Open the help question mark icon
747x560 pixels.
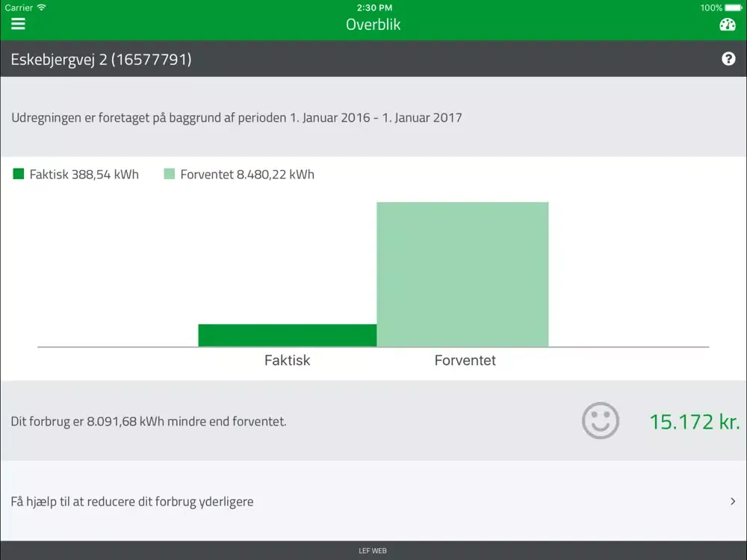point(728,58)
